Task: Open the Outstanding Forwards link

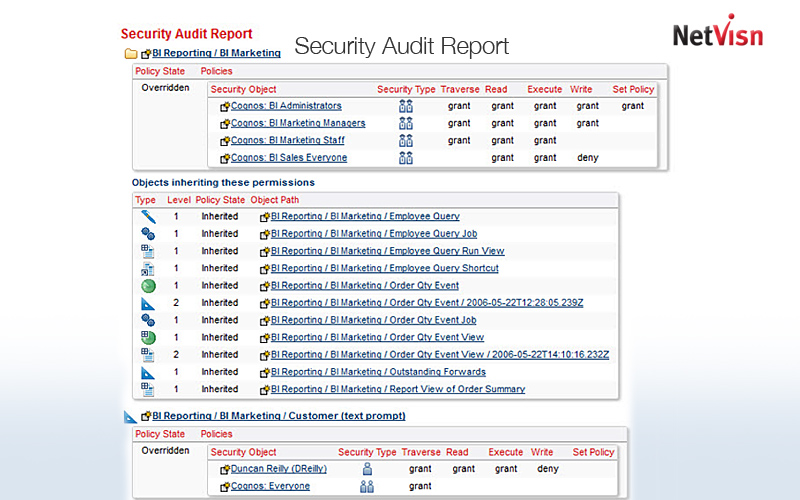Action: click(x=379, y=372)
